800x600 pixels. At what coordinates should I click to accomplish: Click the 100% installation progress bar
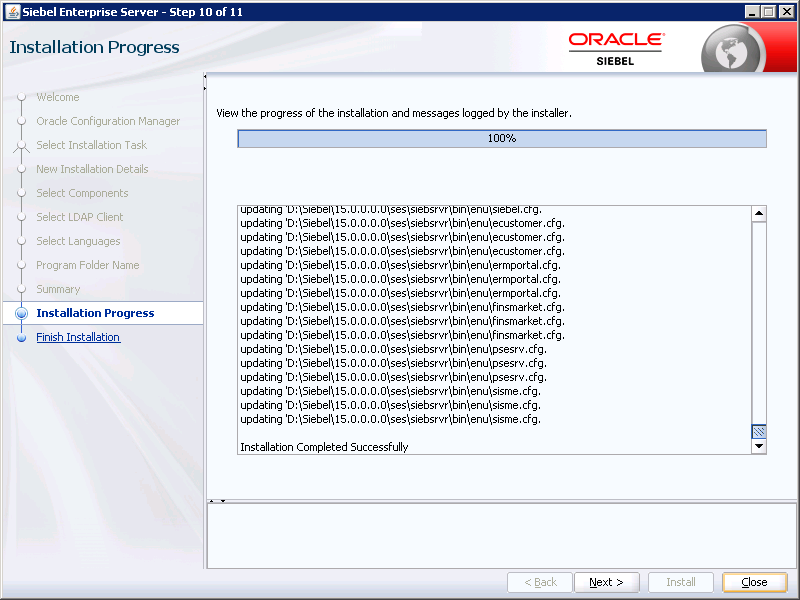pos(502,139)
